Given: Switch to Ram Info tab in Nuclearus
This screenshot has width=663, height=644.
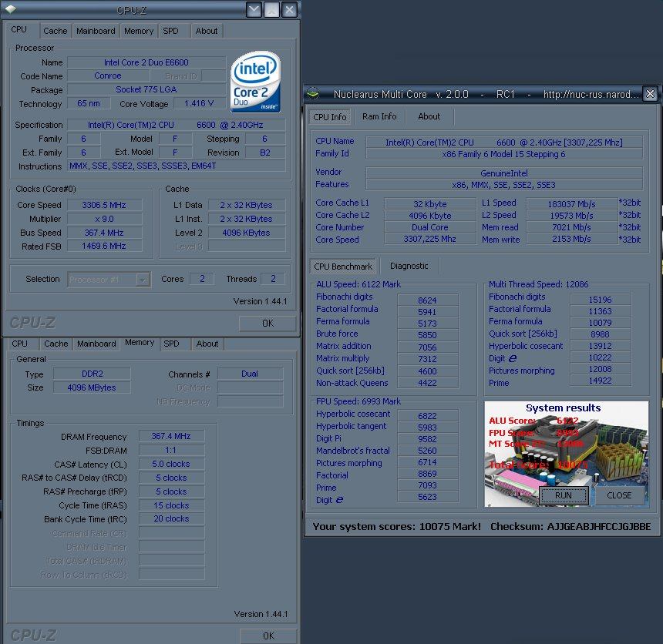Looking at the screenshot, I should (x=379, y=116).
